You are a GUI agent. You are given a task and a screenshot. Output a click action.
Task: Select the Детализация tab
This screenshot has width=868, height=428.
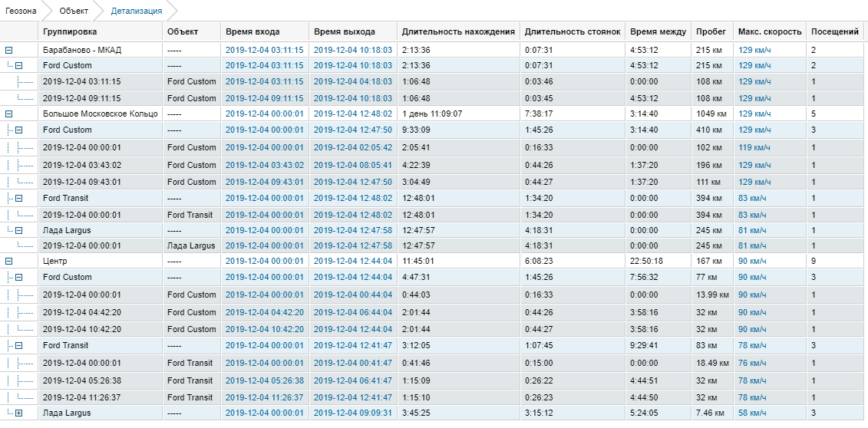click(x=136, y=12)
